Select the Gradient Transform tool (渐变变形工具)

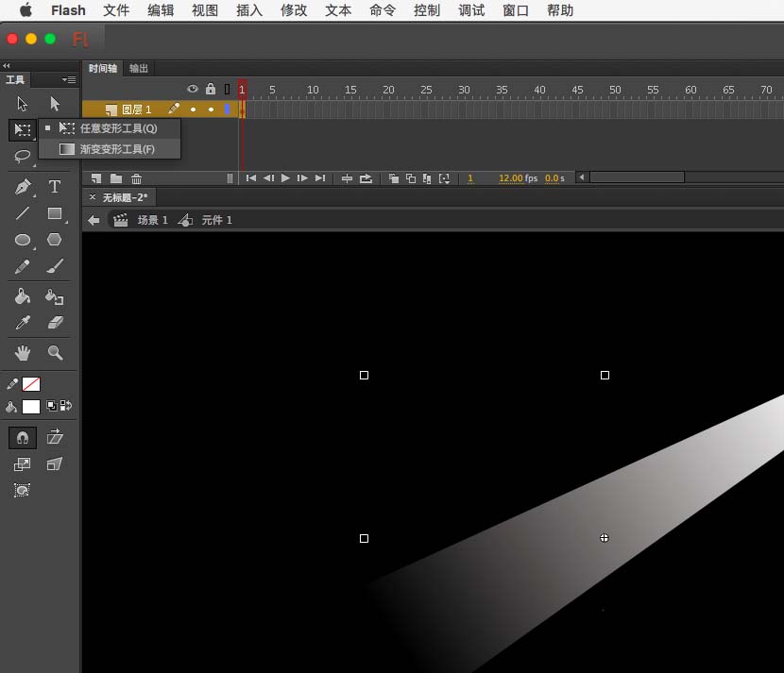[x=116, y=149]
